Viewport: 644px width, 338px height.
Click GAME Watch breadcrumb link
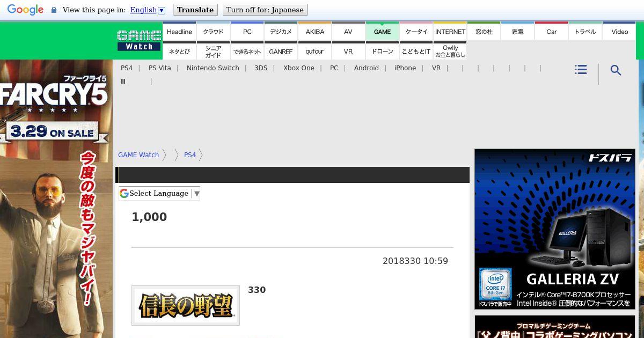point(138,155)
